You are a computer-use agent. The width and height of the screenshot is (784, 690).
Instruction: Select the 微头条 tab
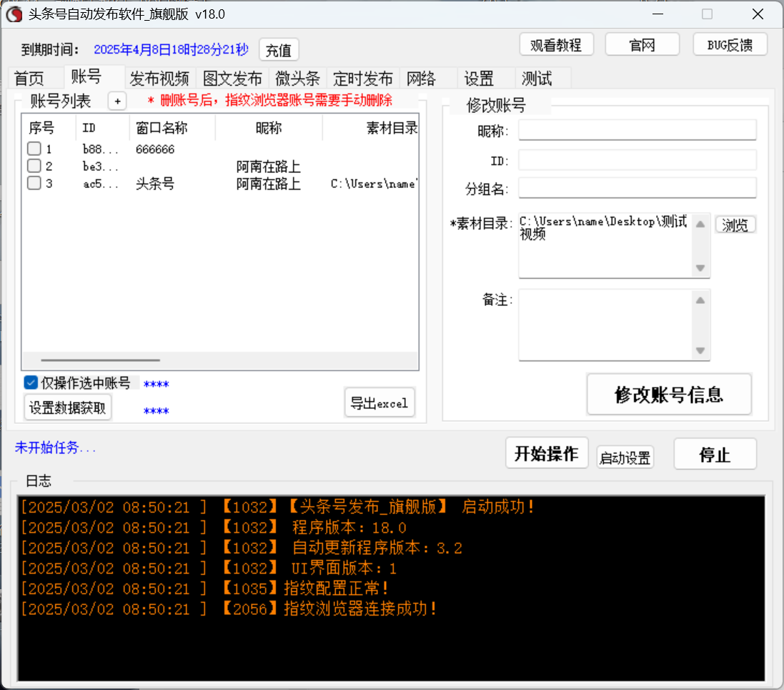pos(297,79)
